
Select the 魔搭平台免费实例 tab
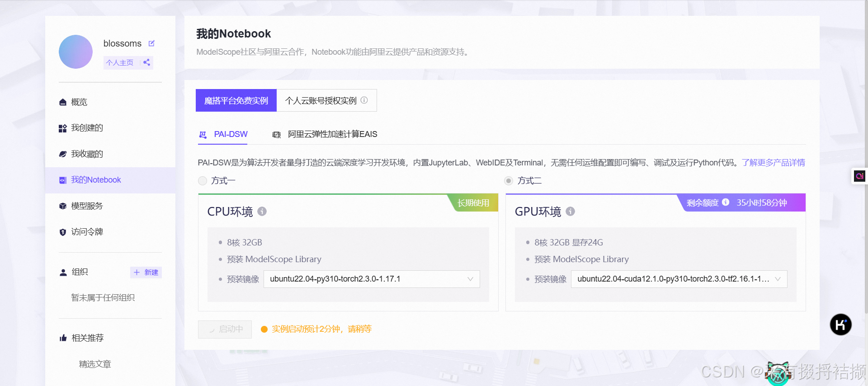point(236,100)
